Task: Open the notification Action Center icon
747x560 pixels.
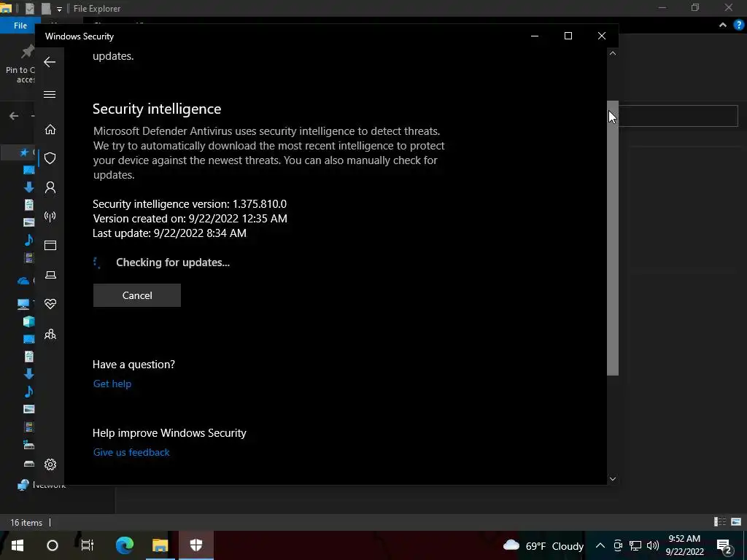Action: click(724, 545)
